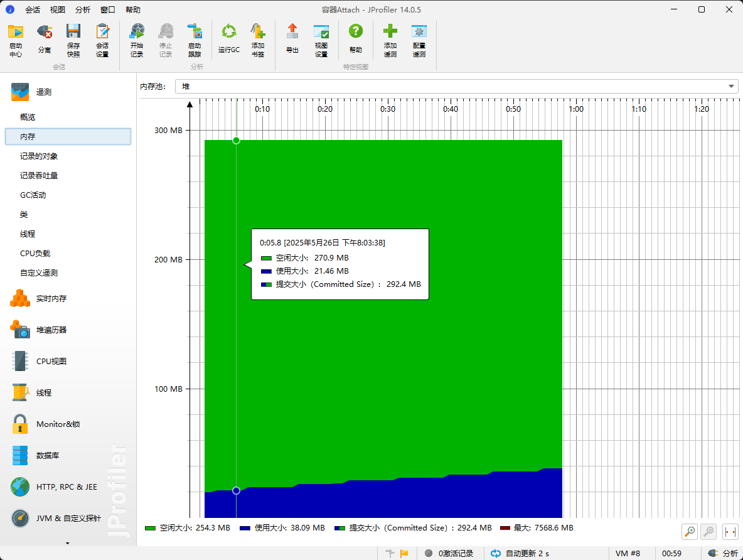Select GC活动 telemetry view
The width and height of the screenshot is (743, 560).
pyautogui.click(x=68, y=195)
